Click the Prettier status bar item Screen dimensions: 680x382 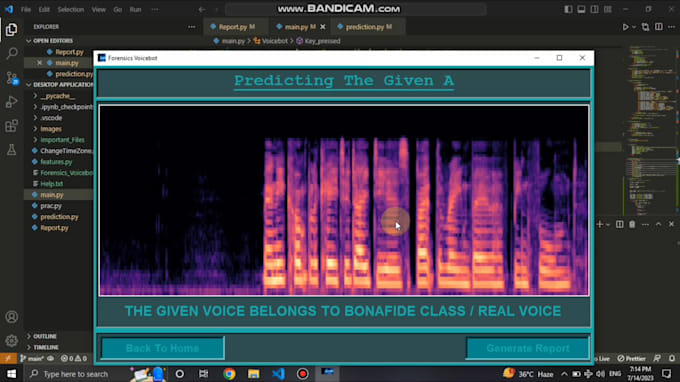[631, 359]
